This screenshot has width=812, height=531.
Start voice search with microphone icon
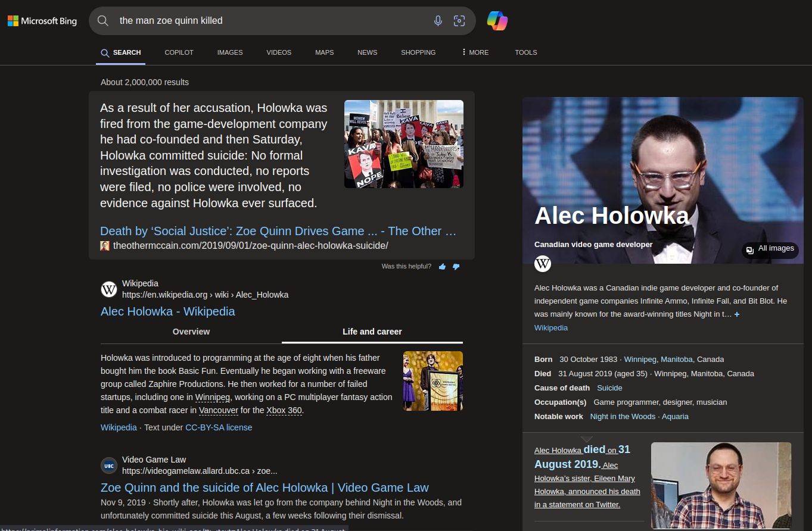tap(438, 21)
